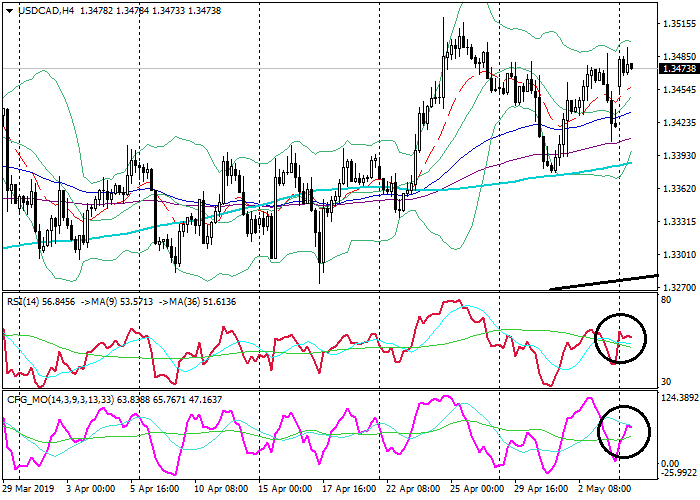
Task: Click the 29 Mar 2019 date label
Action: pyautogui.click(x=27, y=490)
